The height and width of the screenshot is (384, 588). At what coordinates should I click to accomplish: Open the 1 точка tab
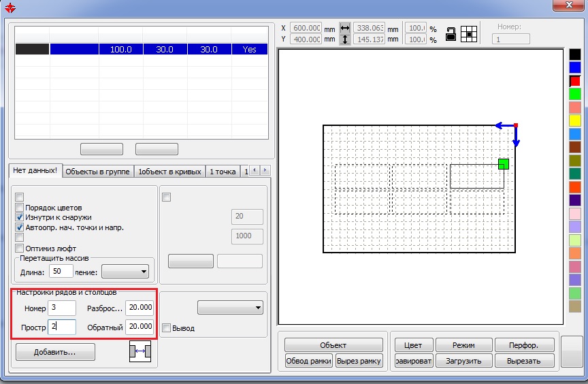[223, 172]
